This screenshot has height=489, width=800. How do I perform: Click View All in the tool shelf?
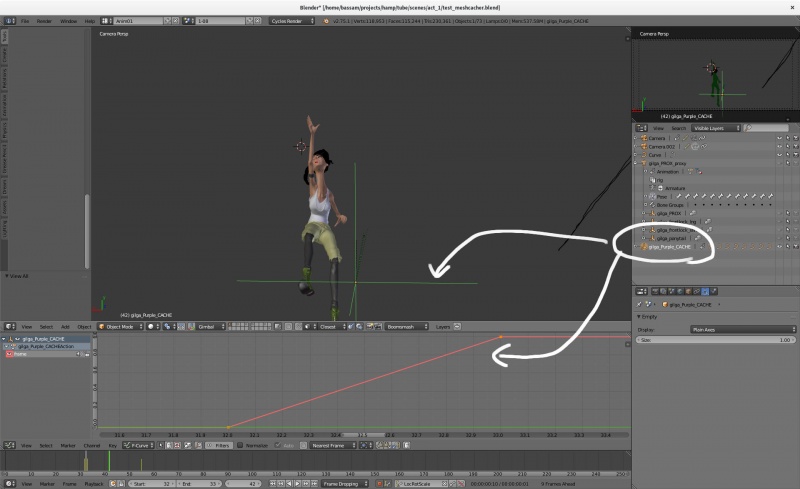click(x=19, y=275)
